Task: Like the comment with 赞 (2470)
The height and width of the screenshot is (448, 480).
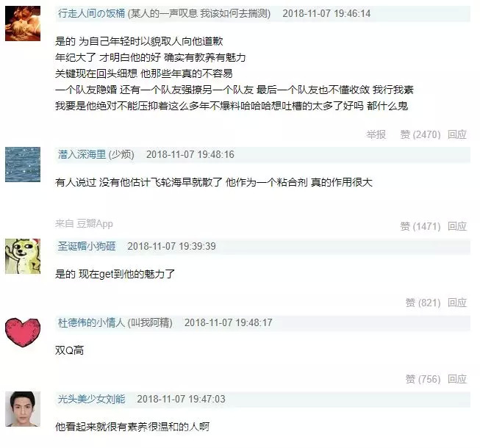Action: tap(420, 134)
